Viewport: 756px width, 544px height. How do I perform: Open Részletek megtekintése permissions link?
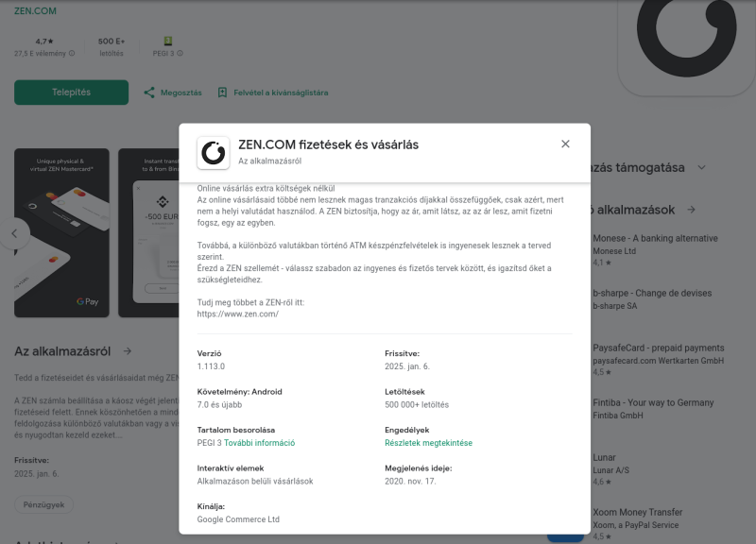pyautogui.click(x=429, y=443)
